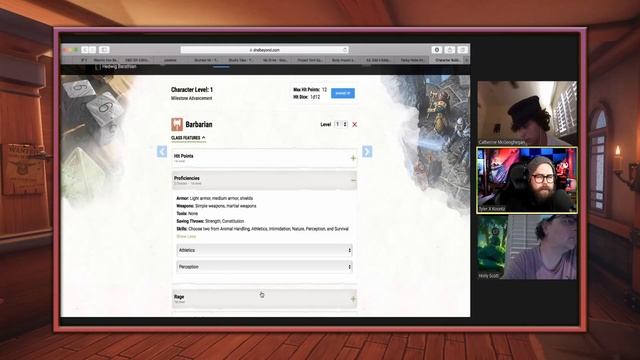
Task: Open the Perception skill dropdown
Action: [264, 267]
